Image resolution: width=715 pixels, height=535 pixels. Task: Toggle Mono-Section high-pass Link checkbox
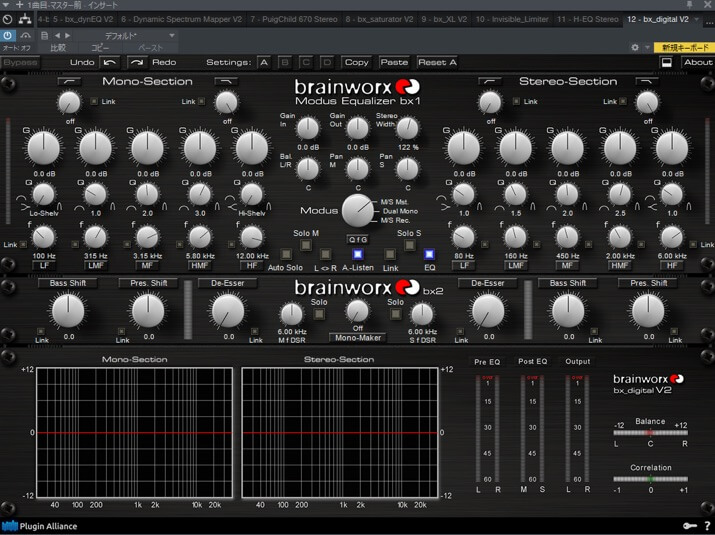click(93, 101)
